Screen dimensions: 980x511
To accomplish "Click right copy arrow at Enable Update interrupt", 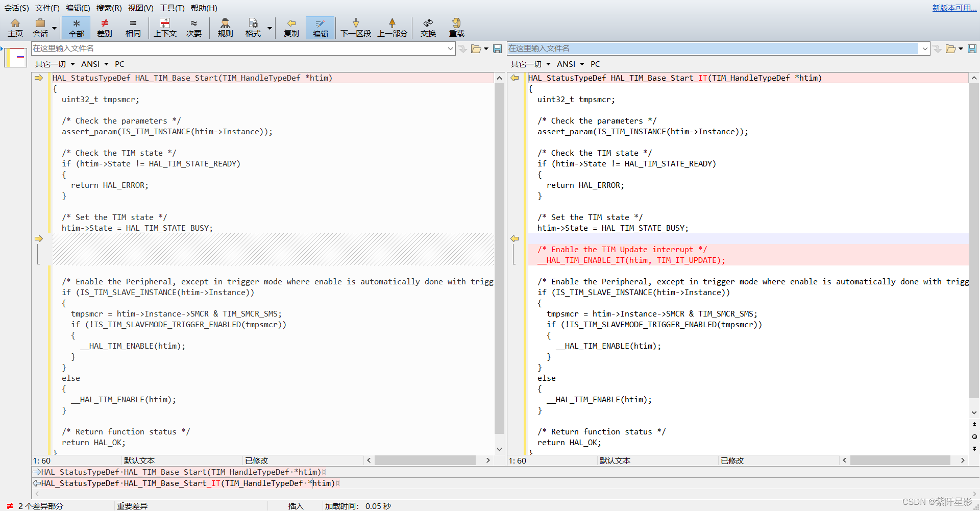I will 514,238.
